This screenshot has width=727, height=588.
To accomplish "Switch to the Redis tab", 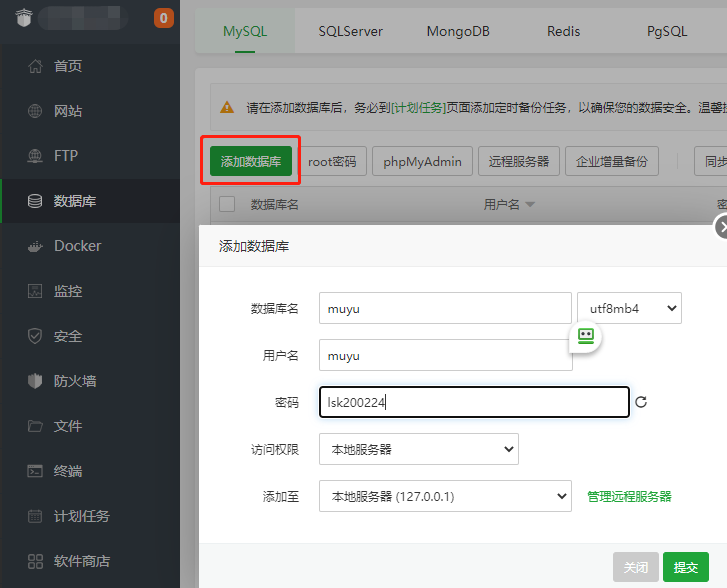I will pyautogui.click(x=563, y=31).
